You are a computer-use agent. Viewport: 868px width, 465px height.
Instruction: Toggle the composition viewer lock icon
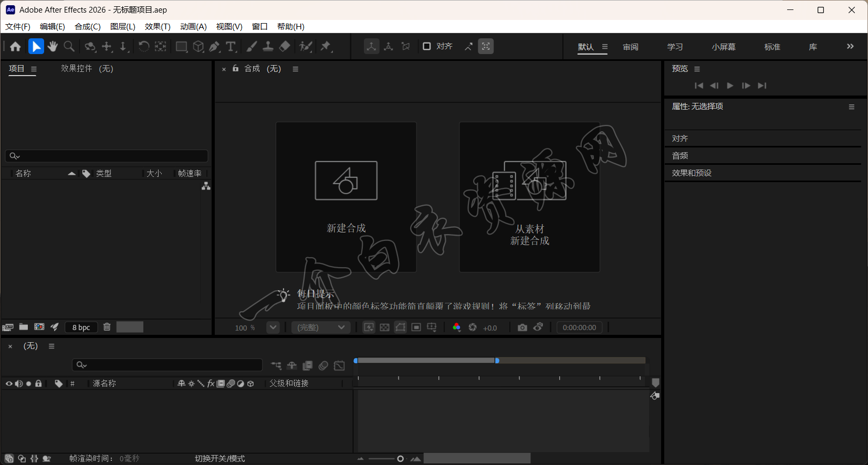236,68
